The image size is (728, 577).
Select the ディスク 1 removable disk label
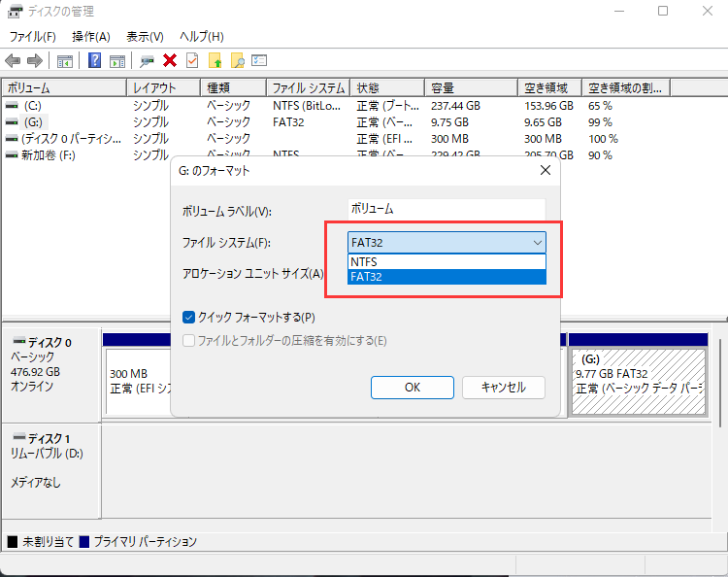tap(51, 470)
